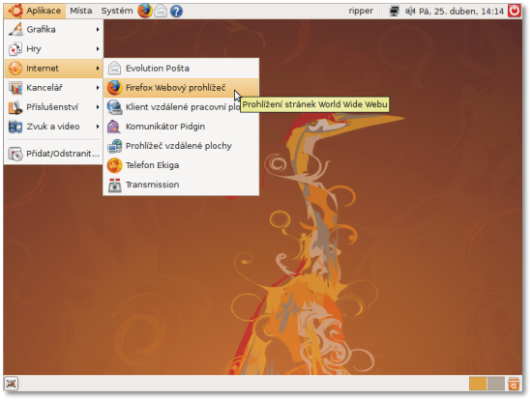
Task: Expand the Internet submenu arrow
Action: click(98, 69)
